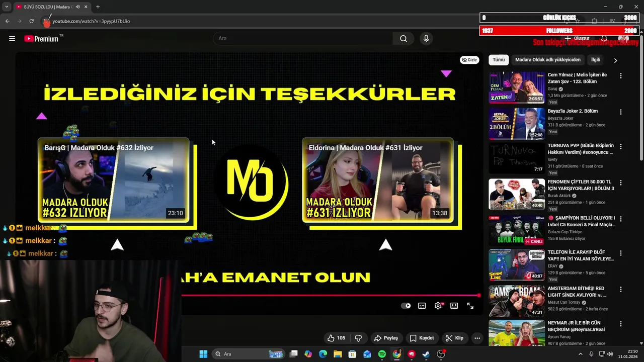The height and width of the screenshot is (362, 644).
Task: Open player settings gear with HD badge
Action: pos(438,306)
